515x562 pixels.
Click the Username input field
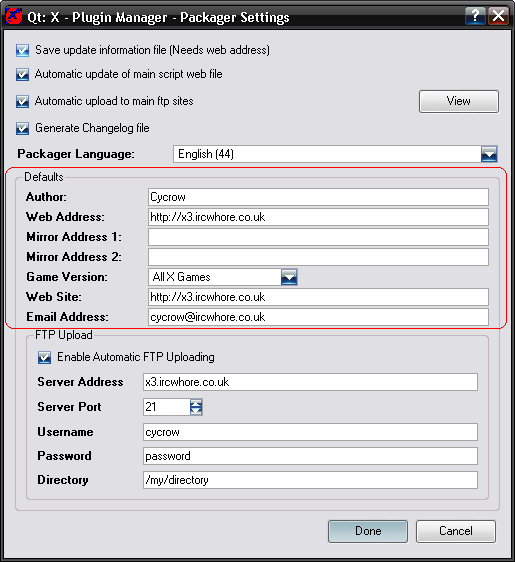310,432
